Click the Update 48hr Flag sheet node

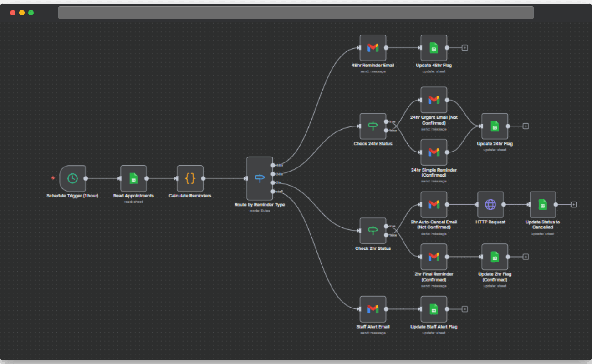pos(434,47)
